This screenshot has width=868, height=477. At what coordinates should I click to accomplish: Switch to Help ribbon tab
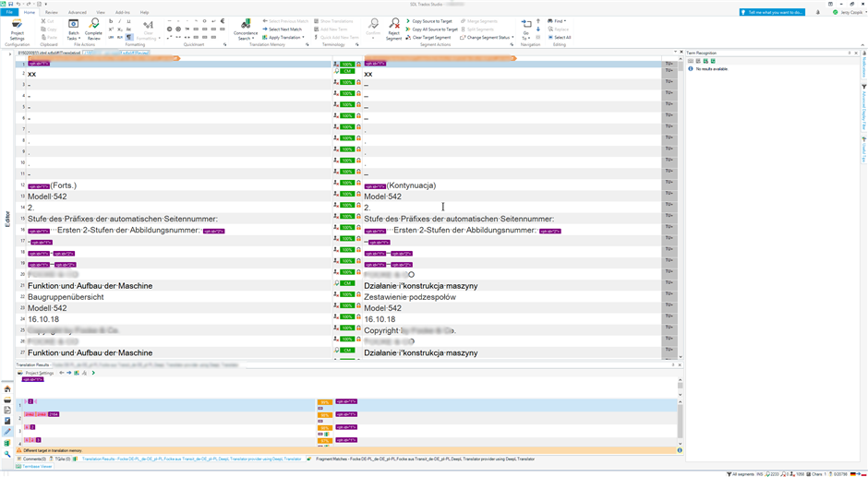(144, 12)
